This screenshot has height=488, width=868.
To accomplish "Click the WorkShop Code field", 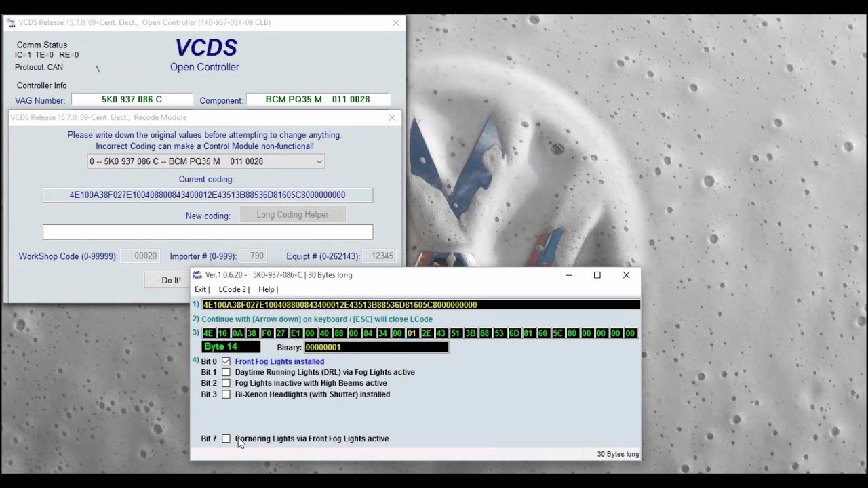I will click(140, 256).
